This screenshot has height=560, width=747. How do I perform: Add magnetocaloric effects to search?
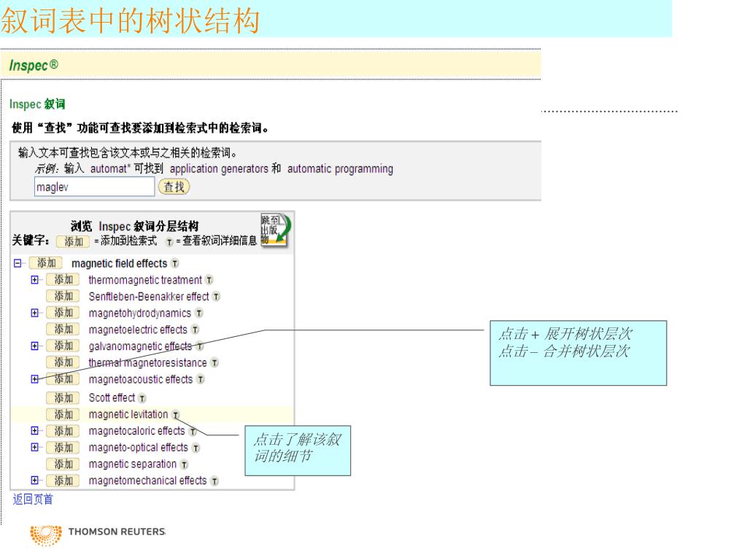tap(63, 431)
